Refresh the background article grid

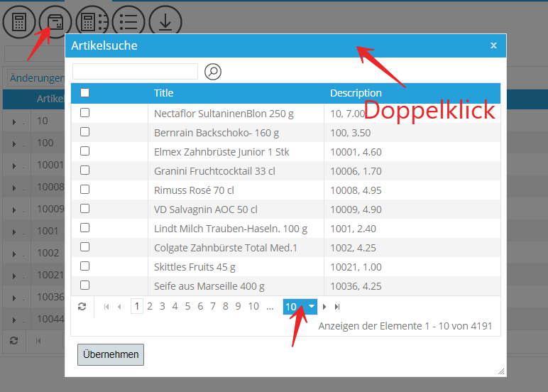[x=14, y=341]
